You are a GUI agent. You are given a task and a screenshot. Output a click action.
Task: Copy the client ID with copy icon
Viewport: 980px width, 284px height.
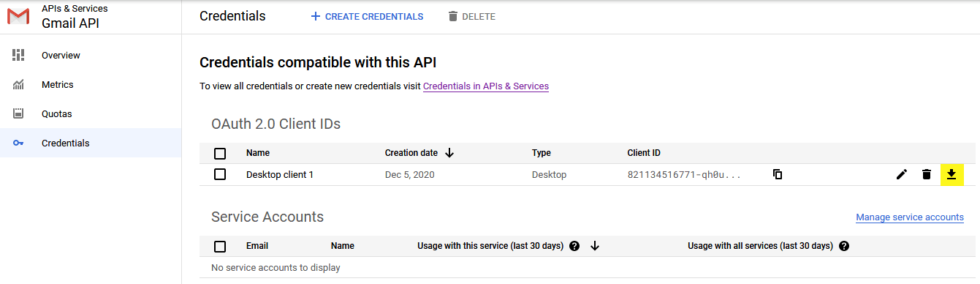778,174
